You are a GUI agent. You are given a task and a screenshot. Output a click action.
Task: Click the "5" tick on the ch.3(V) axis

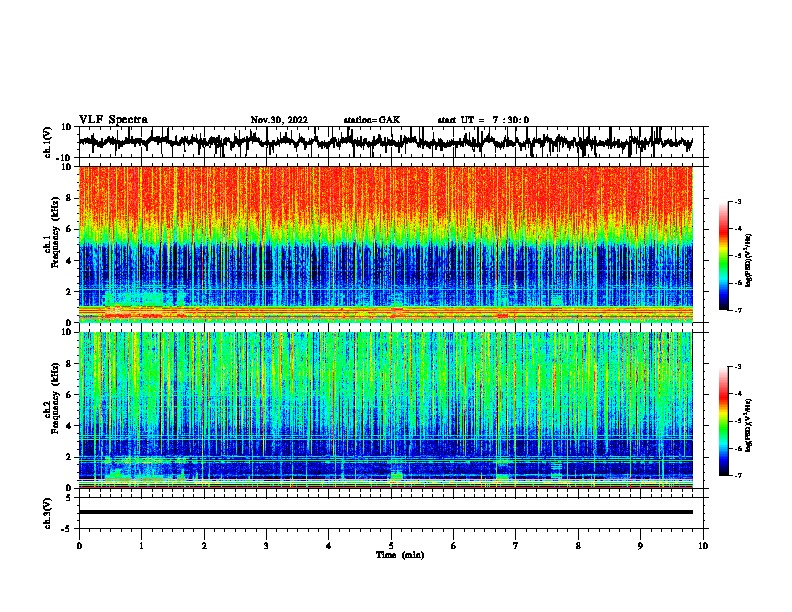69,498
